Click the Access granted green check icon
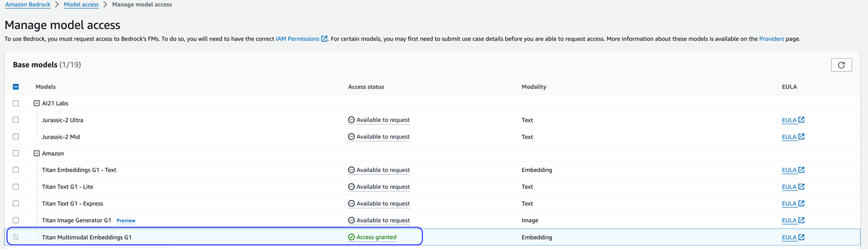Viewport: 868px width, 249px height. [x=351, y=237]
